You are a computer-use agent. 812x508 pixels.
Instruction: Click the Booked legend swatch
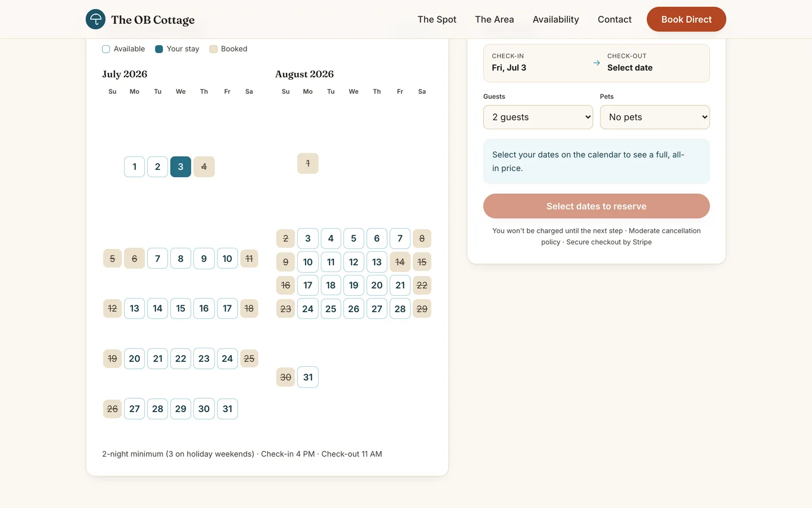tap(213, 49)
